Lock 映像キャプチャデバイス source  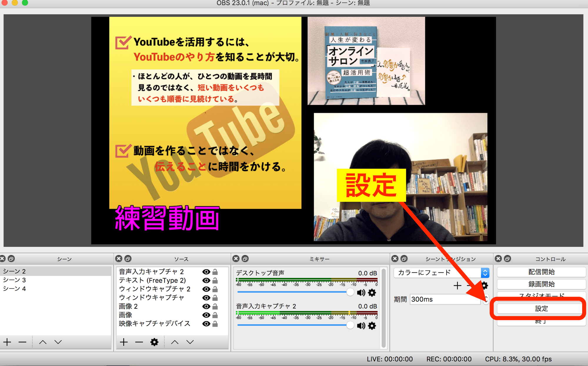pyautogui.click(x=215, y=324)
